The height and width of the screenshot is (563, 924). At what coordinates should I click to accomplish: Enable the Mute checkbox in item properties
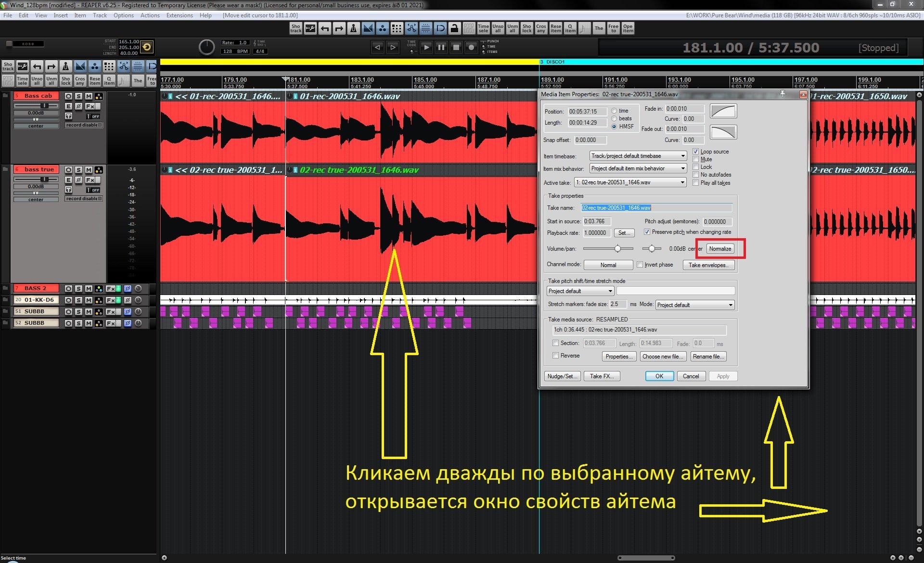pos(695,159)
